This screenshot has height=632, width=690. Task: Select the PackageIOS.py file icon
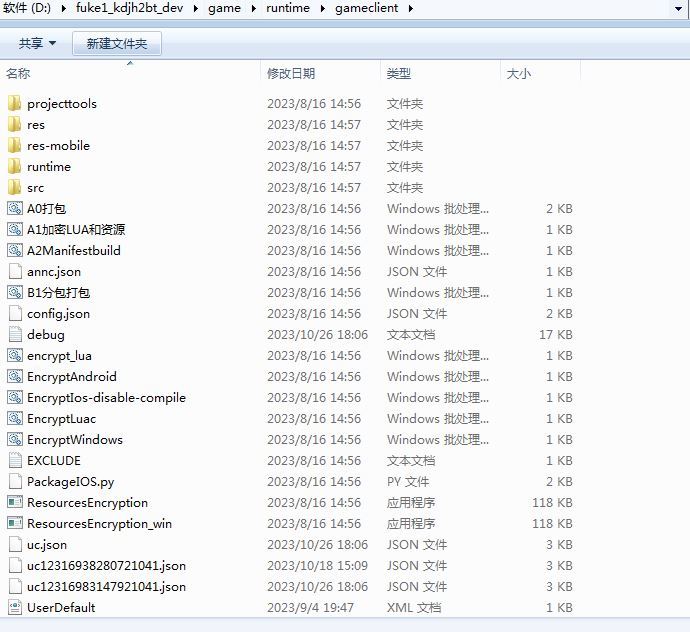click(x=14, y=481)
